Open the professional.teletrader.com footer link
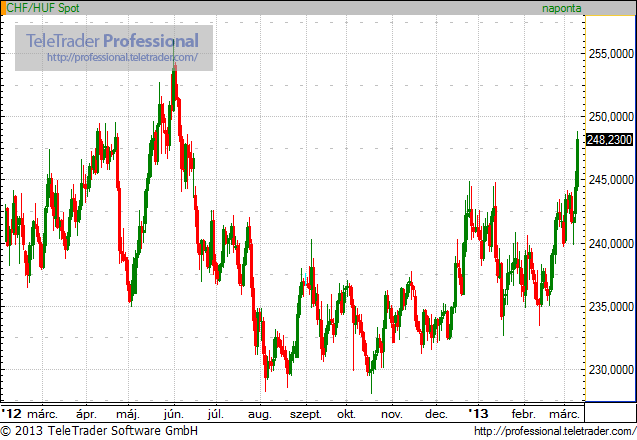 click(x=555, y=431)
